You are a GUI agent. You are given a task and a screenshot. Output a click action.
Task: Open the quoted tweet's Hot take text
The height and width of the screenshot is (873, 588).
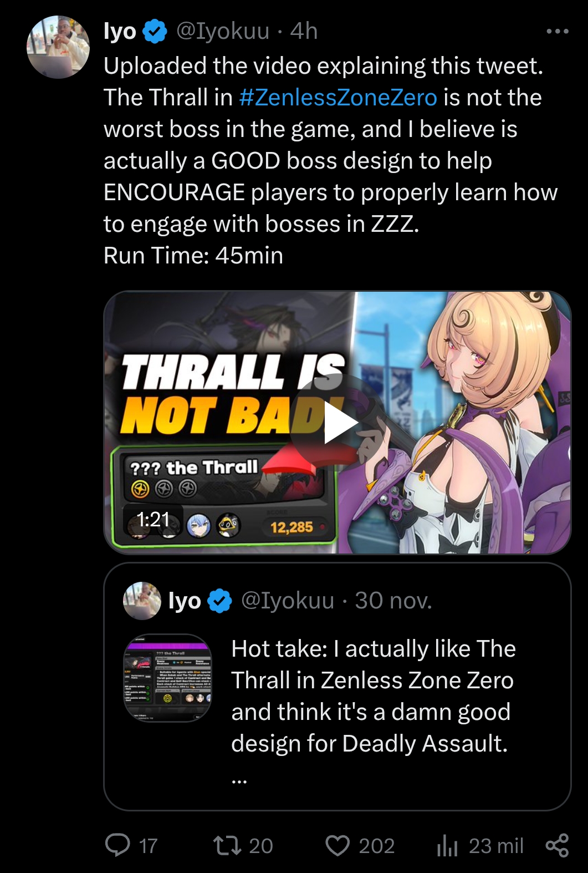point(374,696)
